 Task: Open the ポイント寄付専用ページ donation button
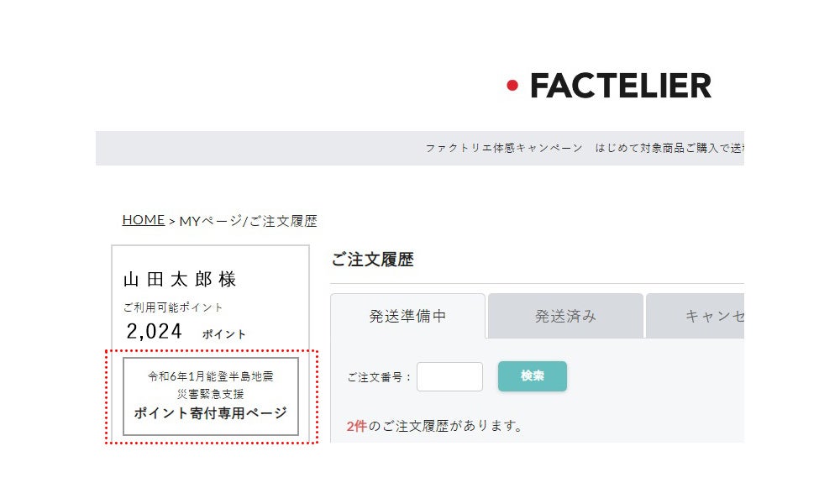210,413
